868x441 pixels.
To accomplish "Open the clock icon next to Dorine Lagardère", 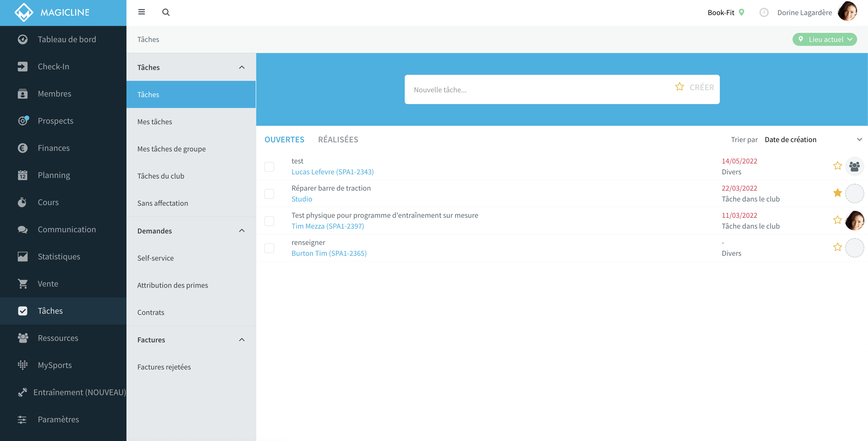I will pyautogui.click(x=764, y=12).
